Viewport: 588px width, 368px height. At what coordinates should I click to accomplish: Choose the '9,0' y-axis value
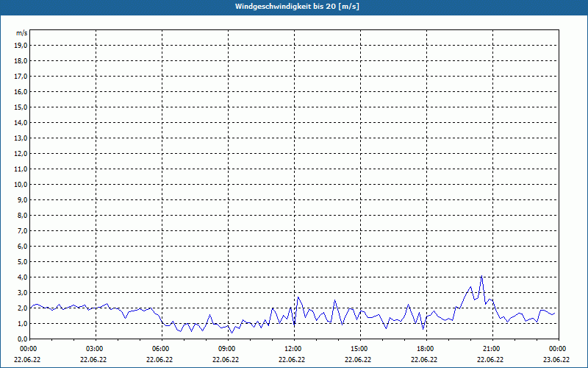coord(22,199)
